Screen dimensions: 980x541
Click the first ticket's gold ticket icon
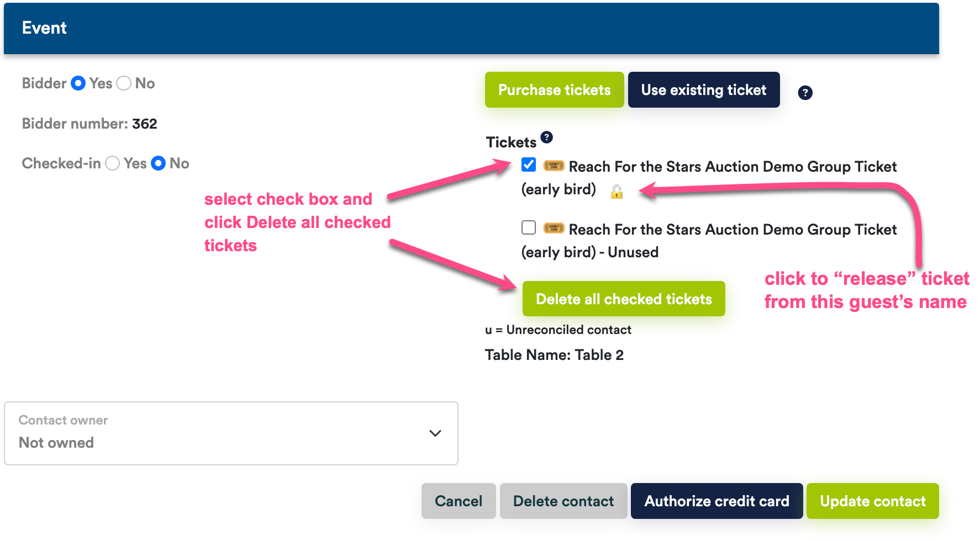click(554, 166)
